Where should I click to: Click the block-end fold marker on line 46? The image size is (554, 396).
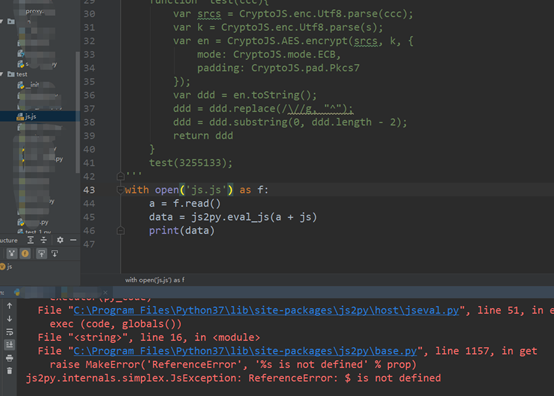(x=120, y=231)
